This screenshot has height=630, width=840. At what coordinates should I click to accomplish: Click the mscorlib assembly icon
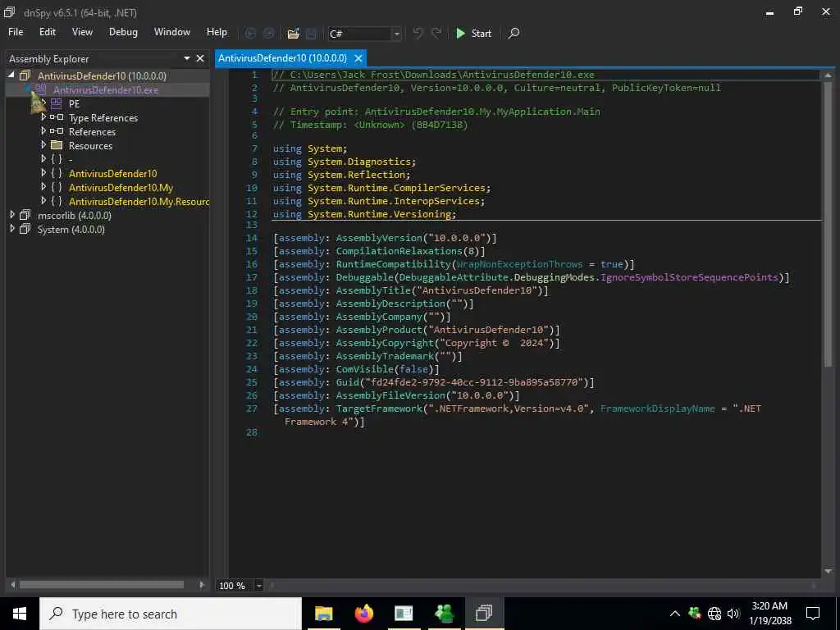tap(25, 215)
